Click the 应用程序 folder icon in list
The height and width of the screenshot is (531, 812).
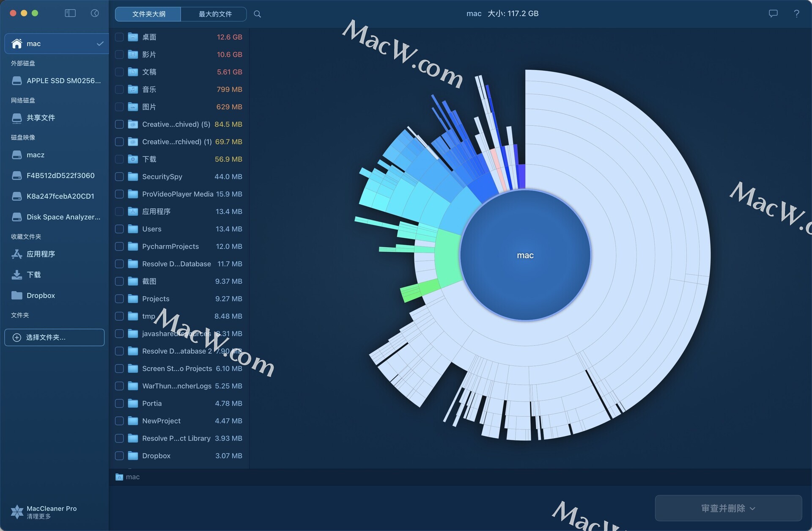[x=133, y=212]
